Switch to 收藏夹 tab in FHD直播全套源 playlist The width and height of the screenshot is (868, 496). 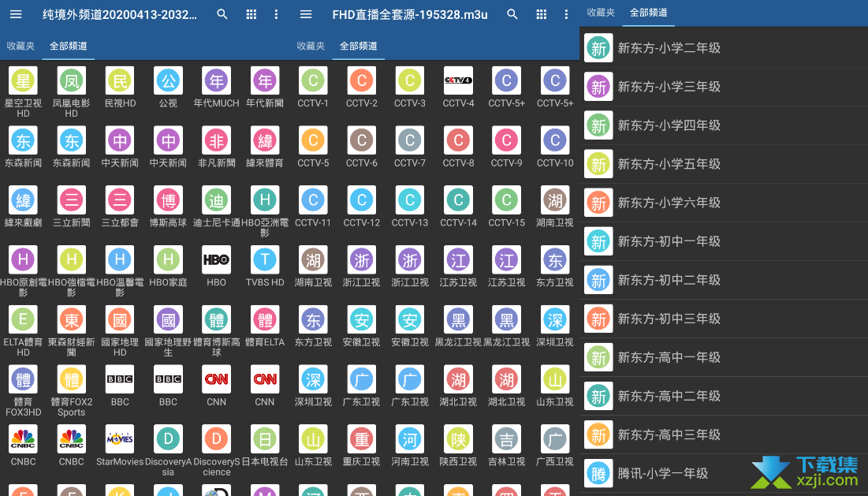[311, 46]
